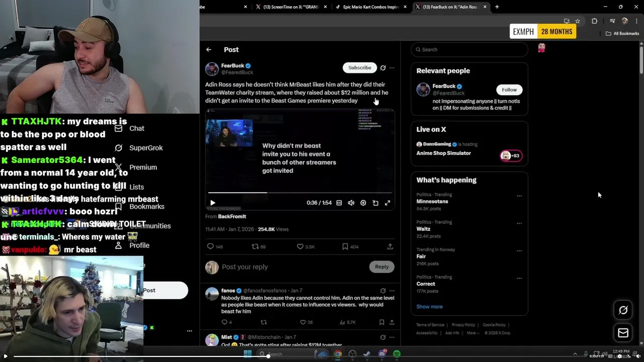Screen dimensions: 644x362
Task: Share fanos comment
Action: click(391, 322)
